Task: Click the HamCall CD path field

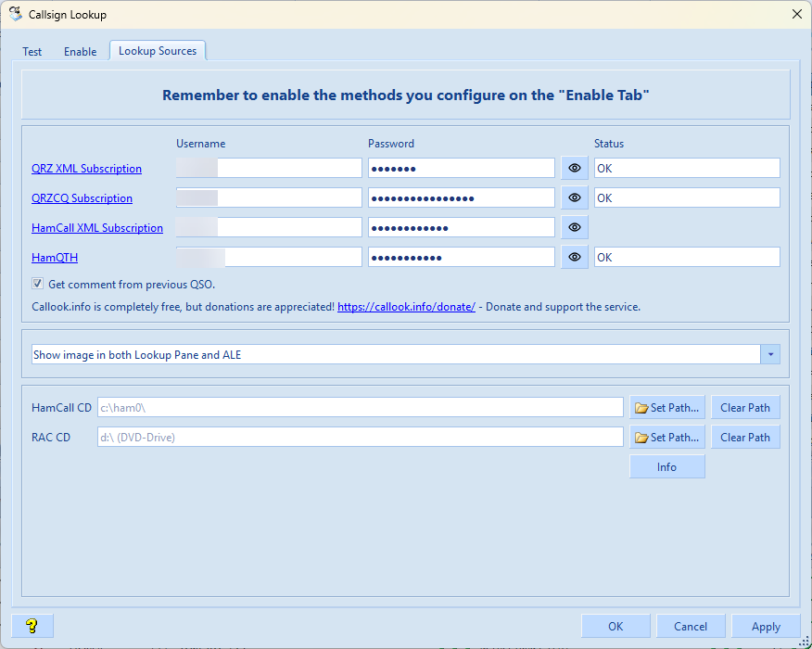Action: click(x=361, y=408)
